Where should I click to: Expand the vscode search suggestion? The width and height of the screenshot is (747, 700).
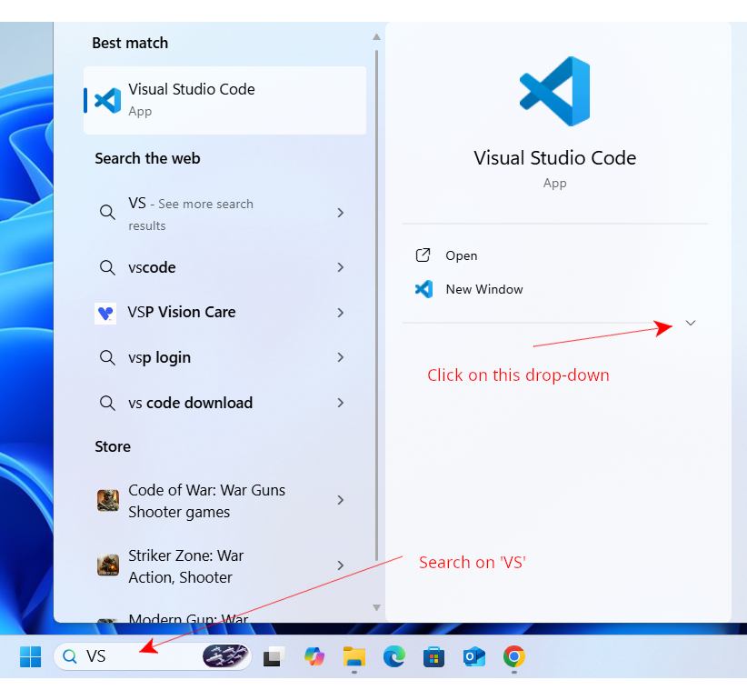coord(340,267)
